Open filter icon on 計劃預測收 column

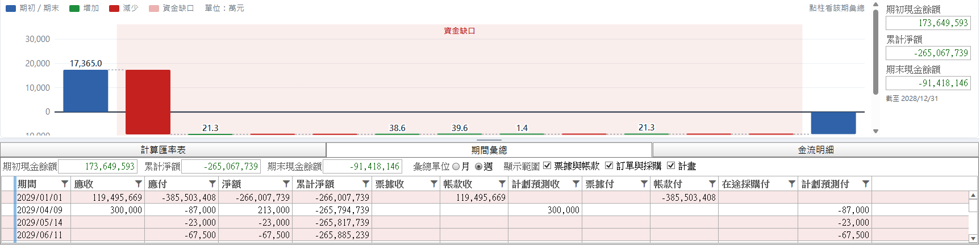[576, 184]
